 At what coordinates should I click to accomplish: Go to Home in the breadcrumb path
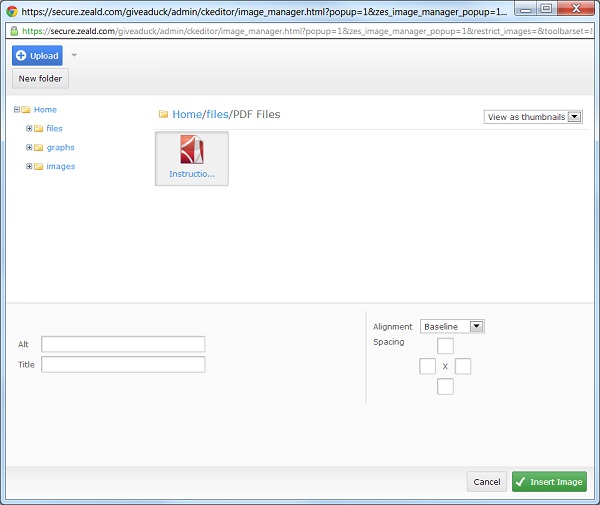[x=187, y=114]
